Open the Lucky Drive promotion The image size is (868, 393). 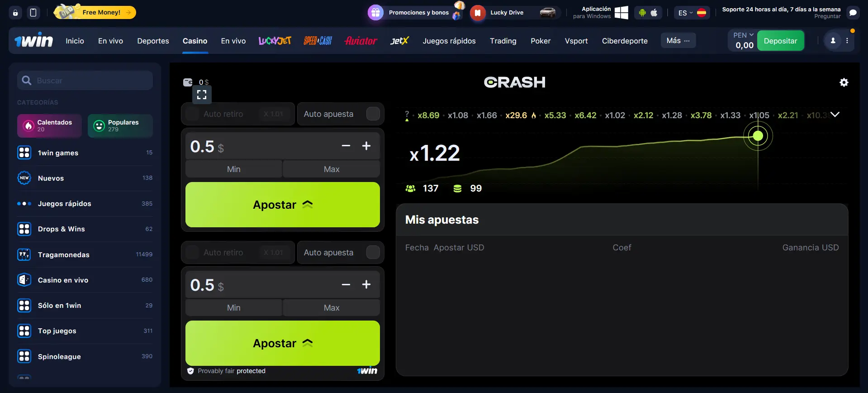515,13
